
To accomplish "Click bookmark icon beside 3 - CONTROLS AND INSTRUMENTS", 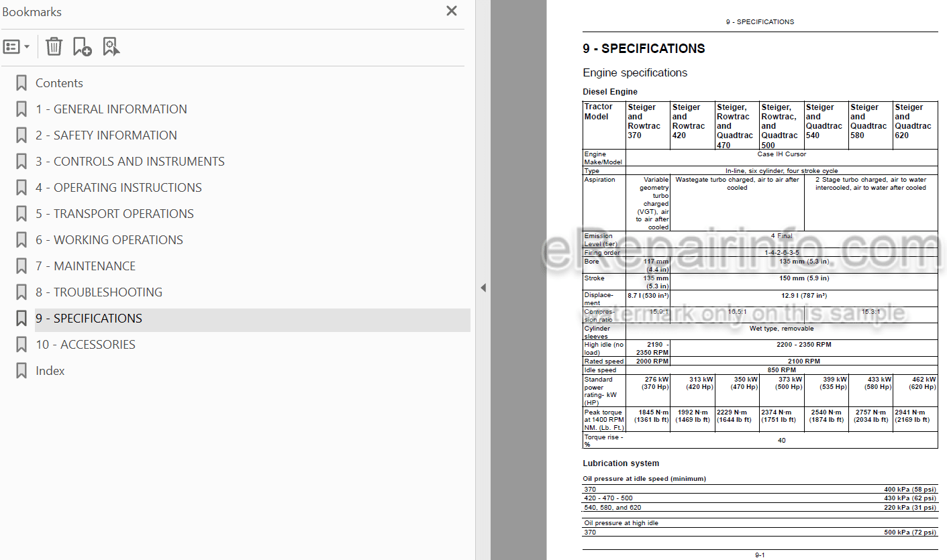I will 21,162.
